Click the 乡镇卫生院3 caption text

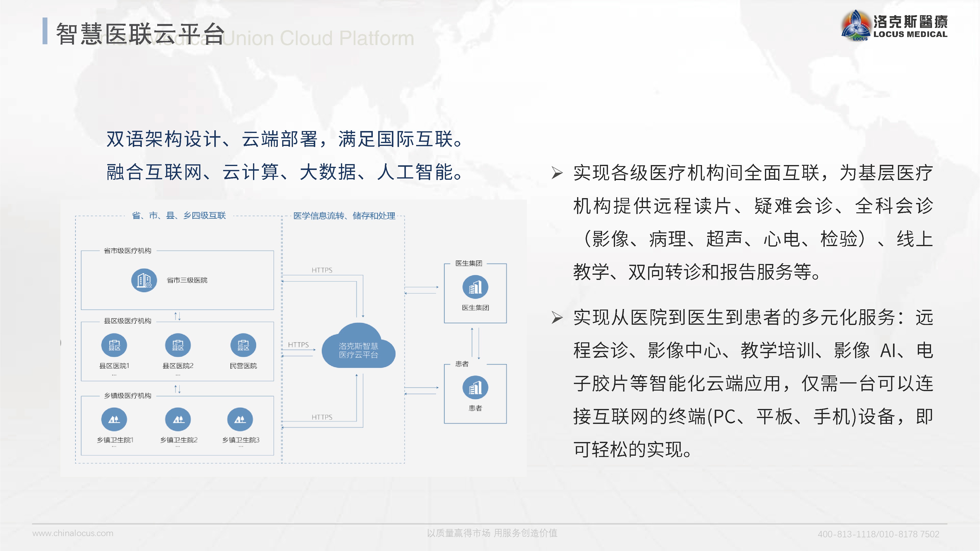[241, 440]
